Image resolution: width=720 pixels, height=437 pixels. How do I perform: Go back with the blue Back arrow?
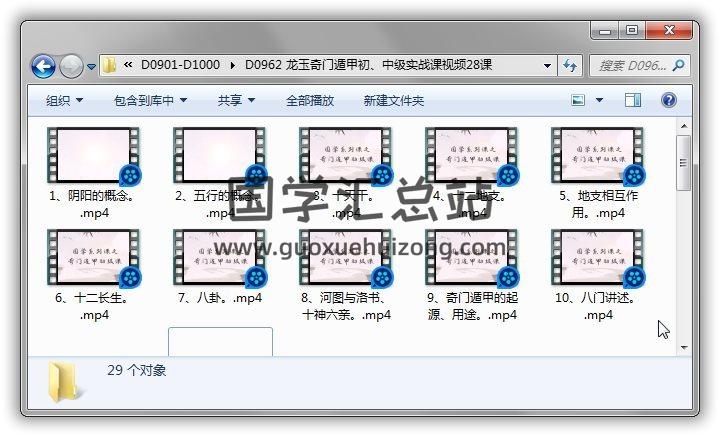[x=43, y=66]
